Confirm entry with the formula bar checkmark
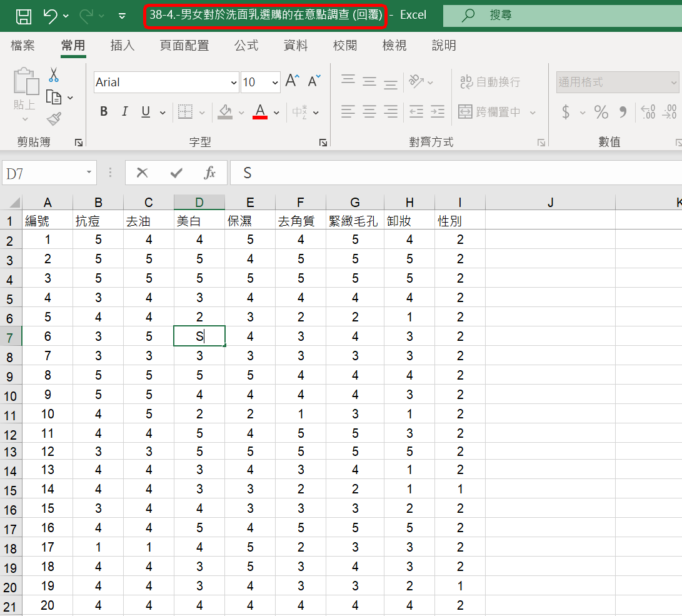 pos(176,173)
